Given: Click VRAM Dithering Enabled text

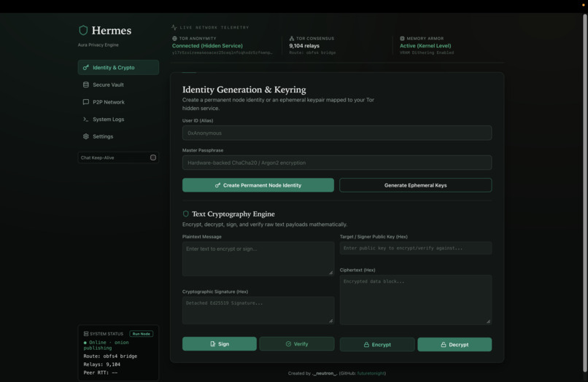Looking at the screenshot, I should click(x=427, y=53).
